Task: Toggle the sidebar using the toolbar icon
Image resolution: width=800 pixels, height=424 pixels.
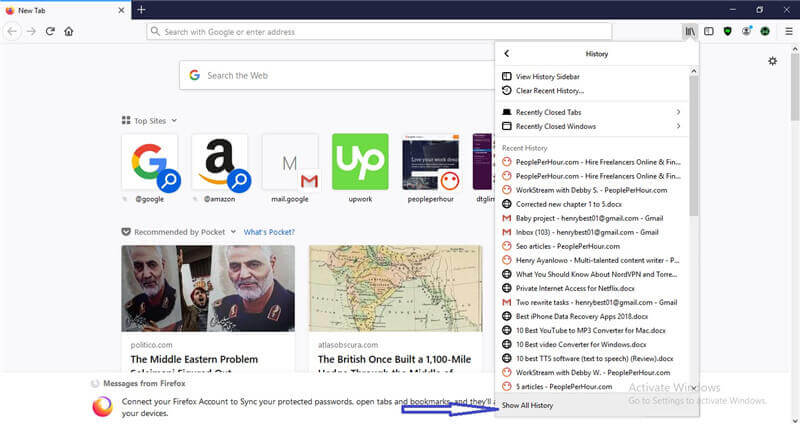Action: click(709, 32)
